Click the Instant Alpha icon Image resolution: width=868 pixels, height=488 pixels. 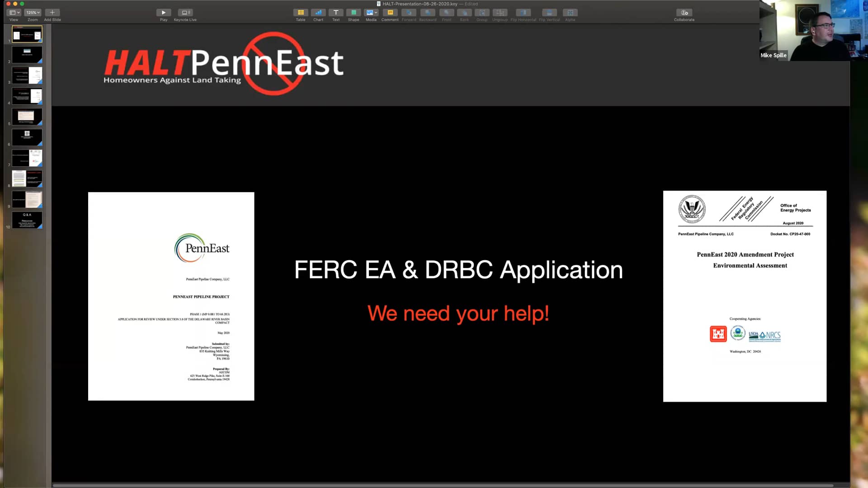(570, 13)
